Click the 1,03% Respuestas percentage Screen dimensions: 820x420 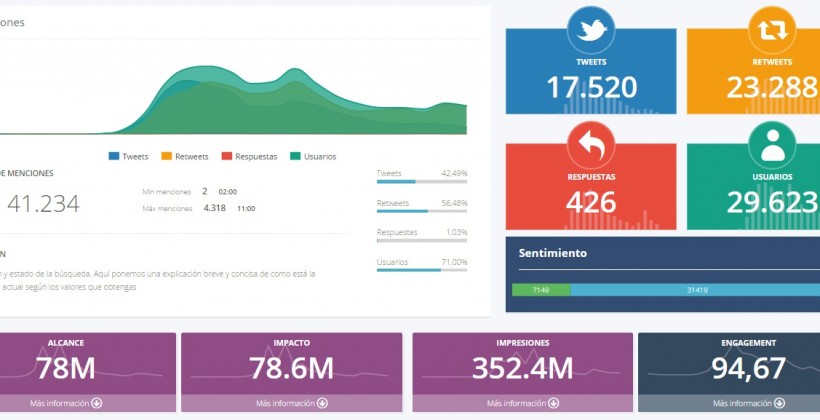(x=457, y=232)
